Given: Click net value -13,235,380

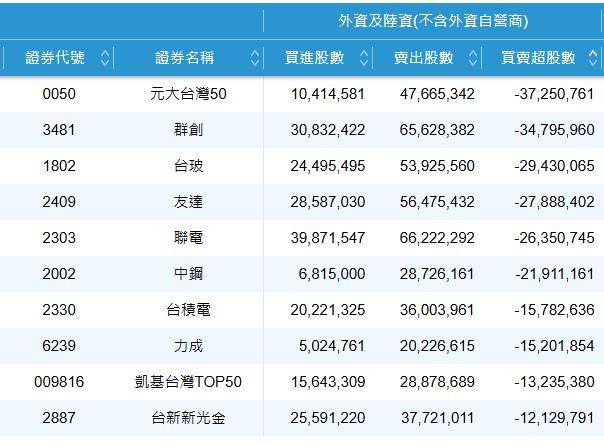Looking at the screenshot, I should 554,382.
